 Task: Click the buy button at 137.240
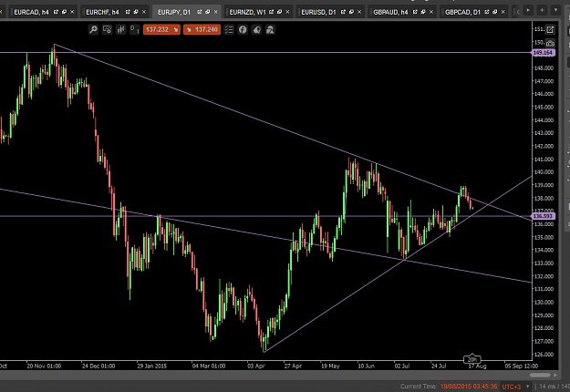tap(202, 29)
